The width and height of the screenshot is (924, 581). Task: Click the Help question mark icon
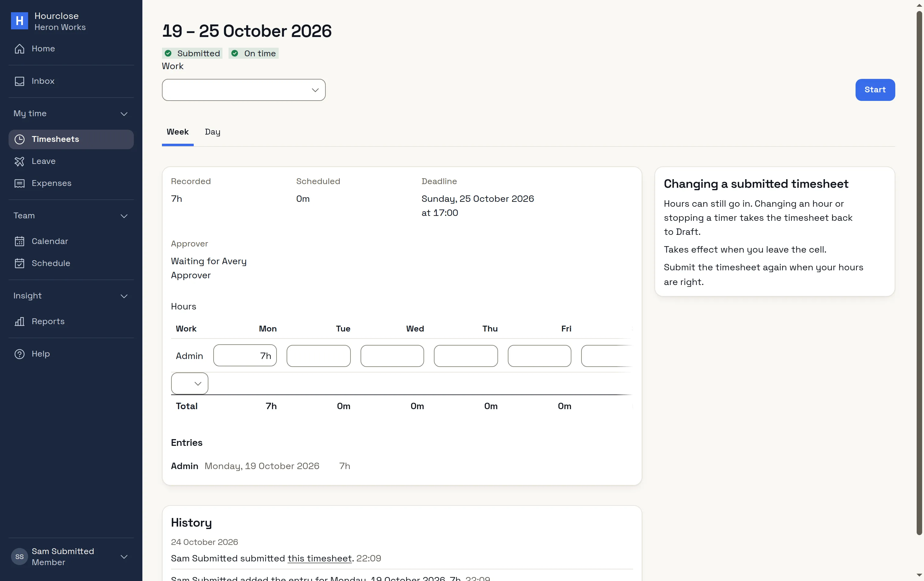coord(19,354)
